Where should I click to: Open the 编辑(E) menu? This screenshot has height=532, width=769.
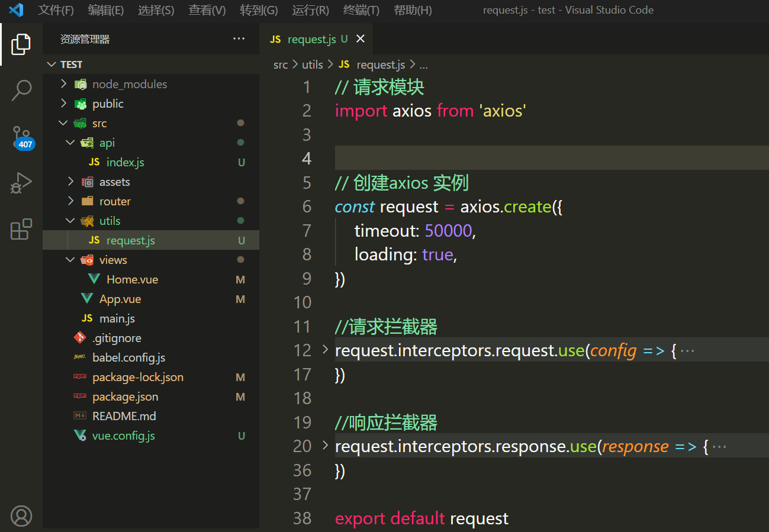(x=106, y=10)
